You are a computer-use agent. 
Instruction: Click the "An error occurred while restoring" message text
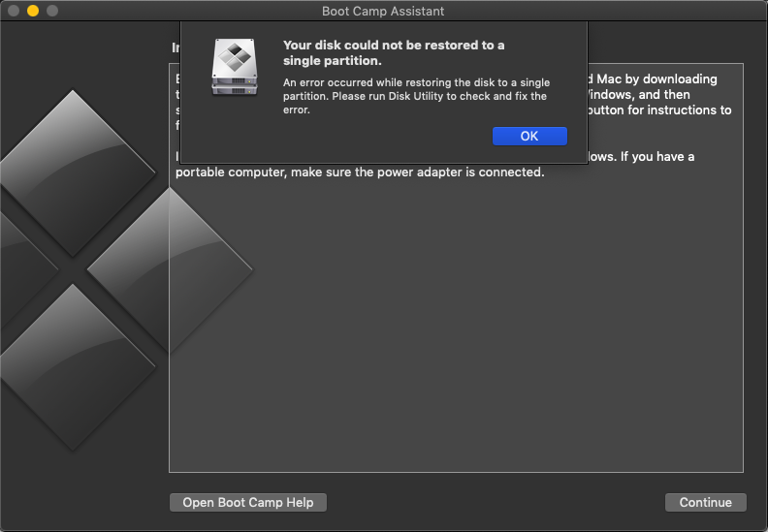tap(416, 96)
